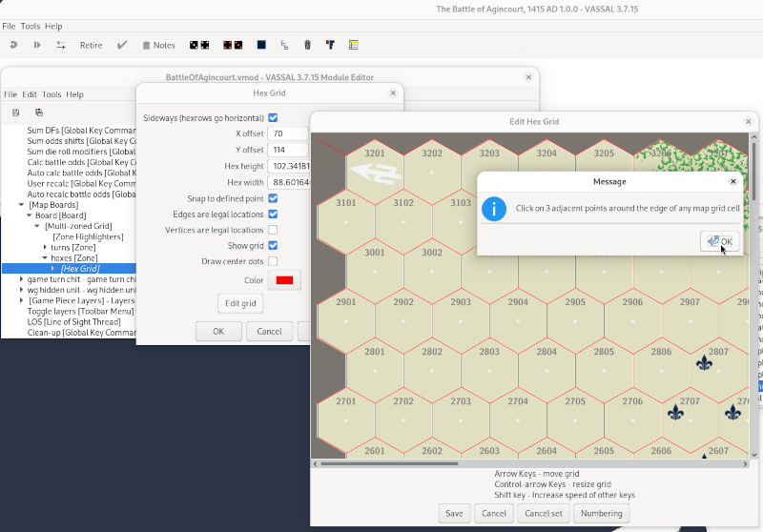Click the undo icon in VASSAL toolbar

click(13, 45)
